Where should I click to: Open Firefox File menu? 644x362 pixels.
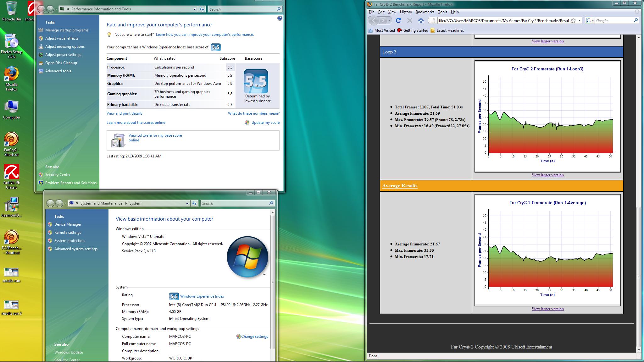pos(372,12)
